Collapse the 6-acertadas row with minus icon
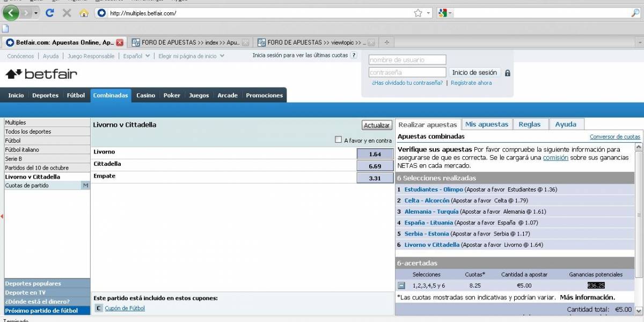 tap(401, 286)
